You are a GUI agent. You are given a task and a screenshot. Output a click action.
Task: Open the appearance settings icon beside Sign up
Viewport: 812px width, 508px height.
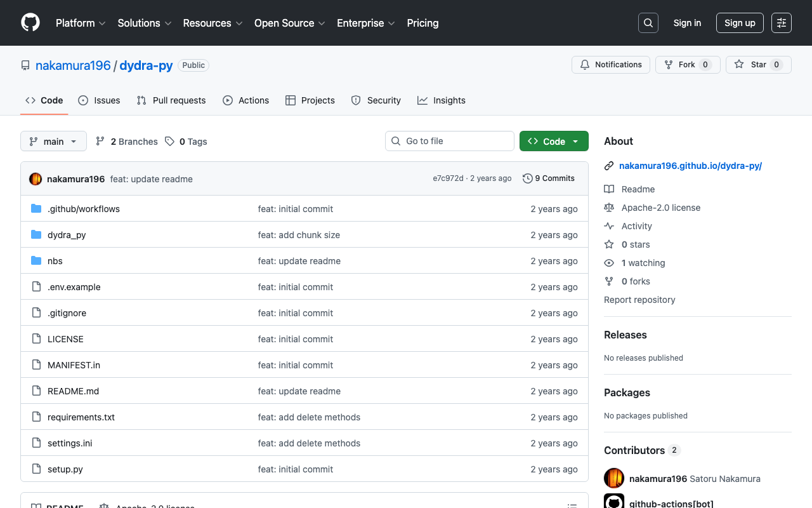click(x=781, y=23)
